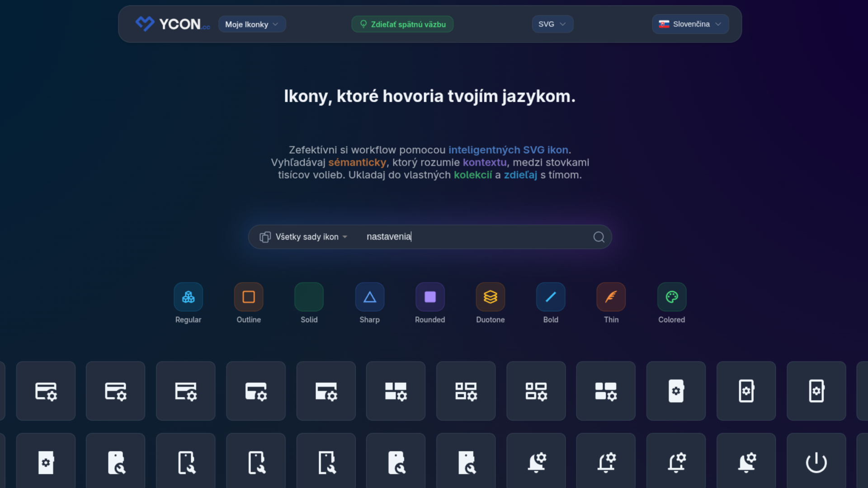Click the purple word kontextu
The height and width of the screenshot is (488, 868).
(485, 162)
